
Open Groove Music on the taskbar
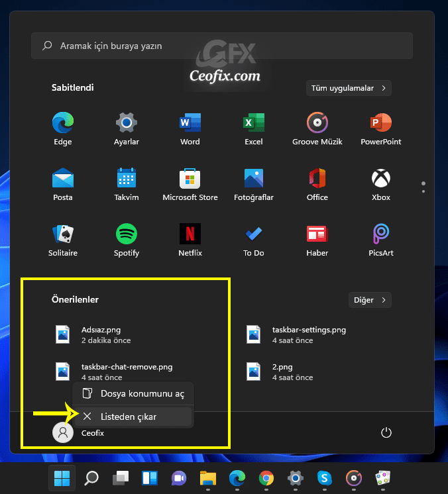pos(354,478)
